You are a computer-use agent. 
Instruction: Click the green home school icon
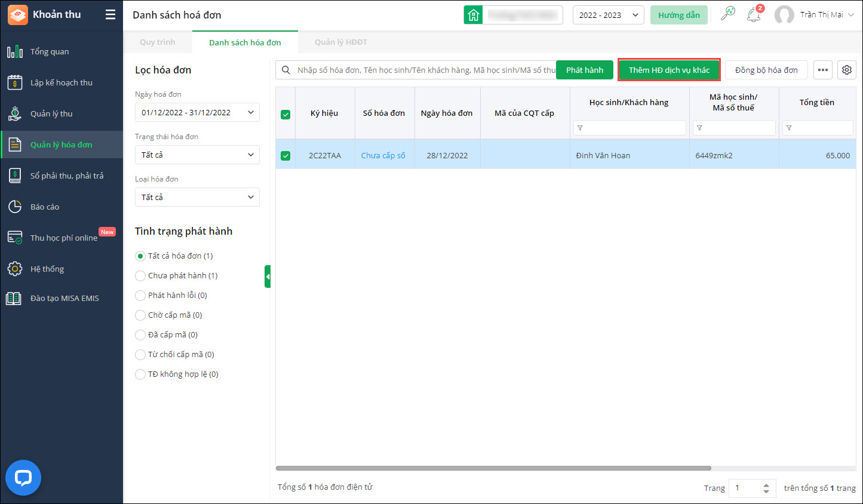click(474, 15)
